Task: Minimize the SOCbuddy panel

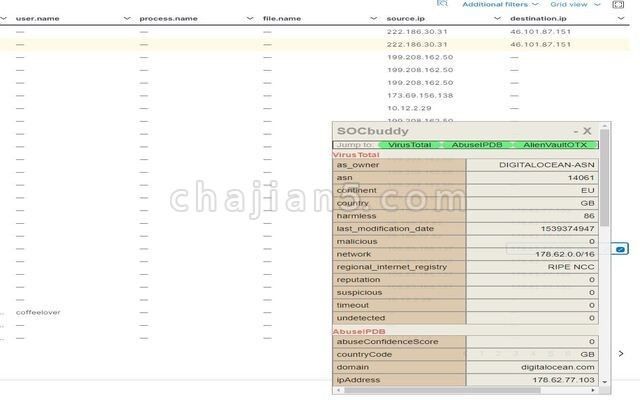Action: pos(576,130)
